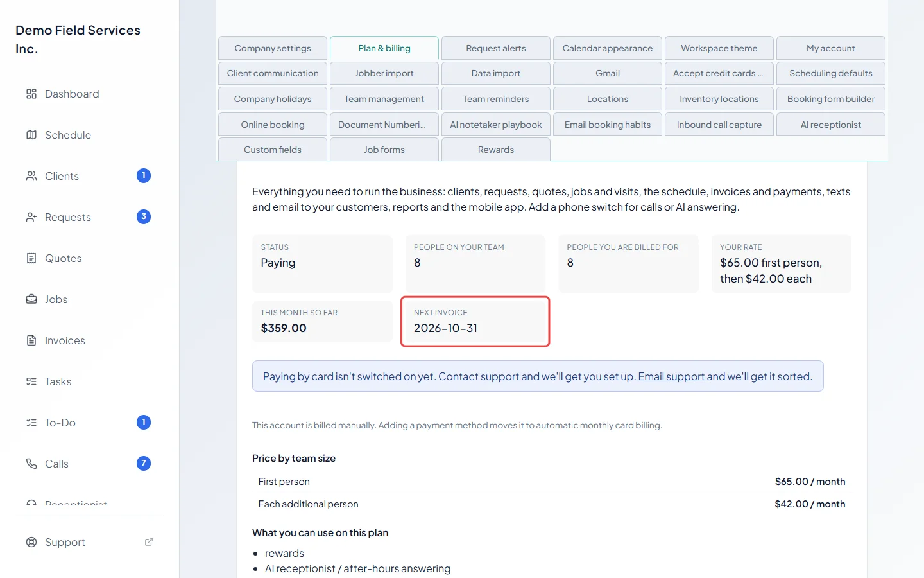Viewport: 924px width, 578px height.
Task: Click the Paying status value
Action: tap(278, 263)
